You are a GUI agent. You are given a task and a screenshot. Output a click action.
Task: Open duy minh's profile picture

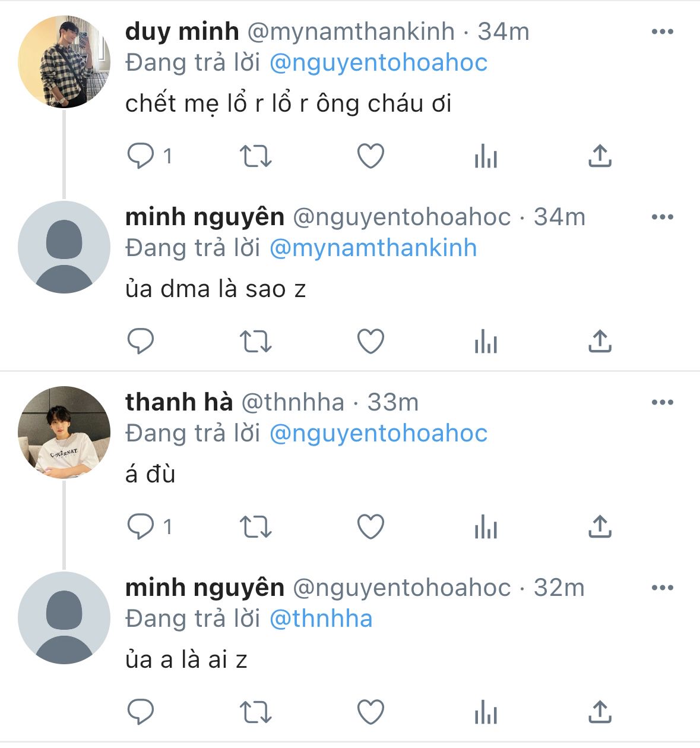[64, 62]
